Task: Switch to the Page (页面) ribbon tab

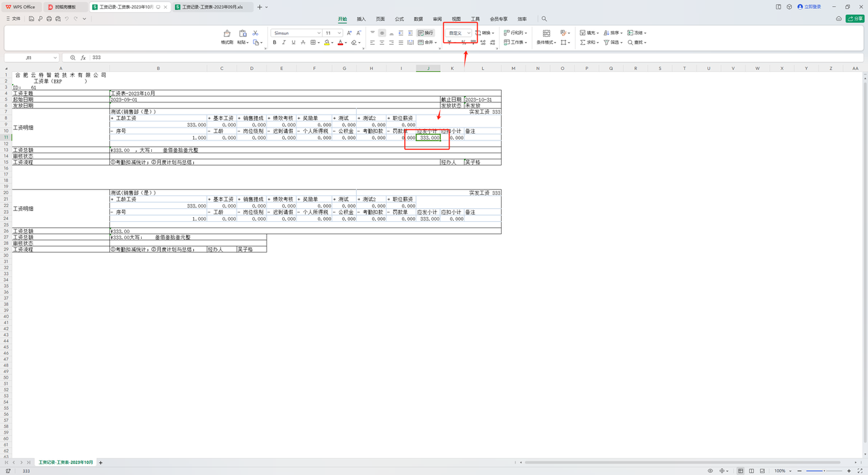Action: [x=380, y=19]
